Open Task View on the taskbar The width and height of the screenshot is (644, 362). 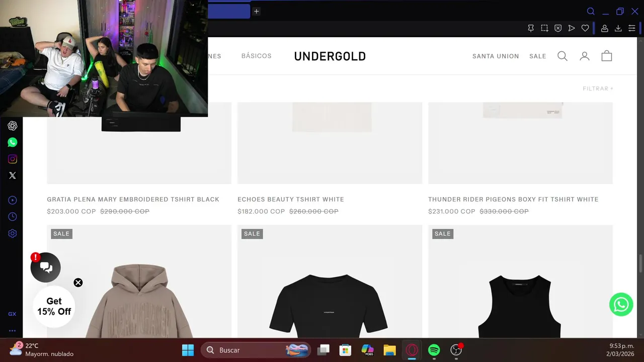point(324,350)
